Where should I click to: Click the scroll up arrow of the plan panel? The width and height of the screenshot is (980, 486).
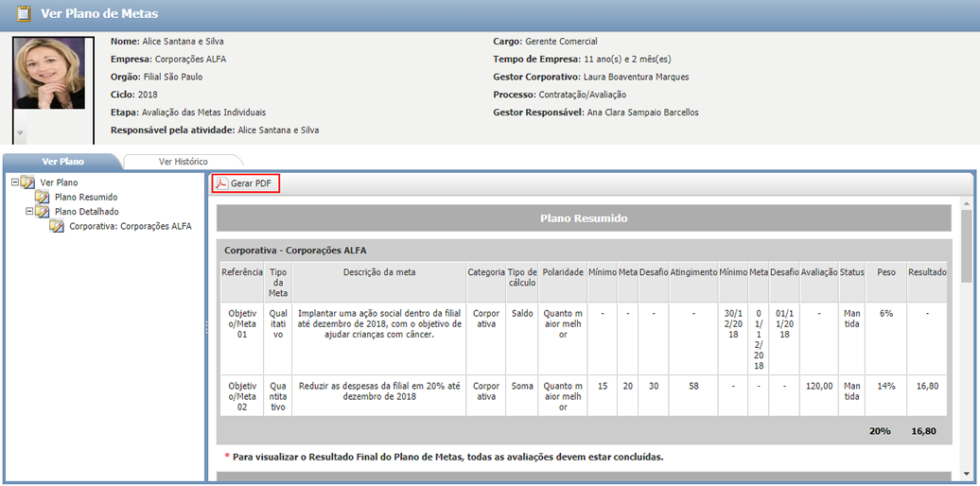coord(967,202)
